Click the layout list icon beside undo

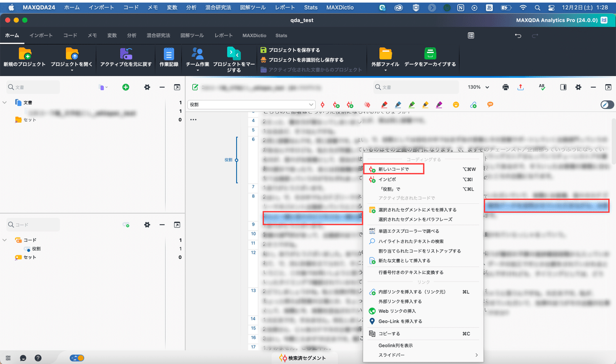(471, 35)
